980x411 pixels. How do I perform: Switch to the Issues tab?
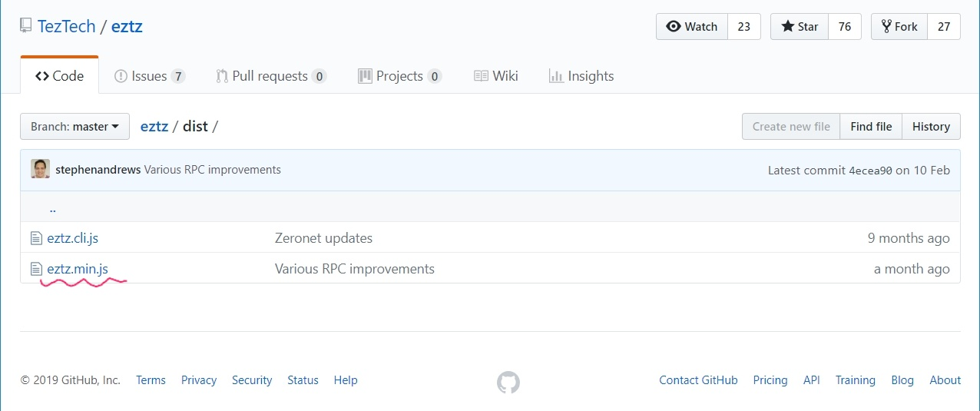150,76
